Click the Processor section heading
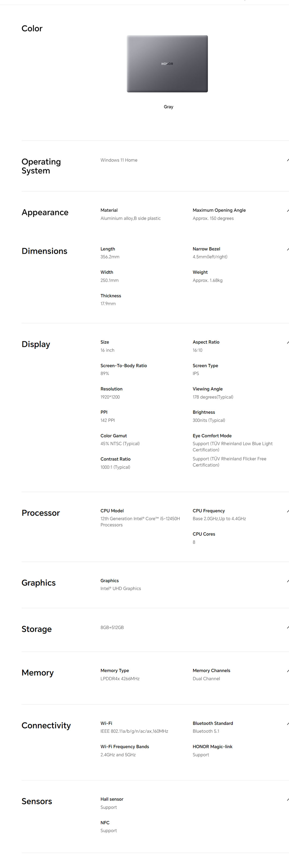This screenshot has width=289, height=868. click(41, 513)
